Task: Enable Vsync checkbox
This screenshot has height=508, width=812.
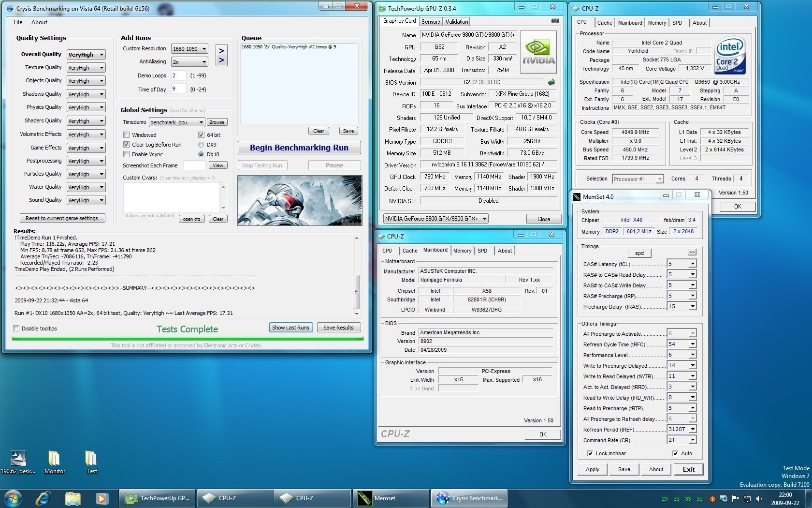Action: 126,154
